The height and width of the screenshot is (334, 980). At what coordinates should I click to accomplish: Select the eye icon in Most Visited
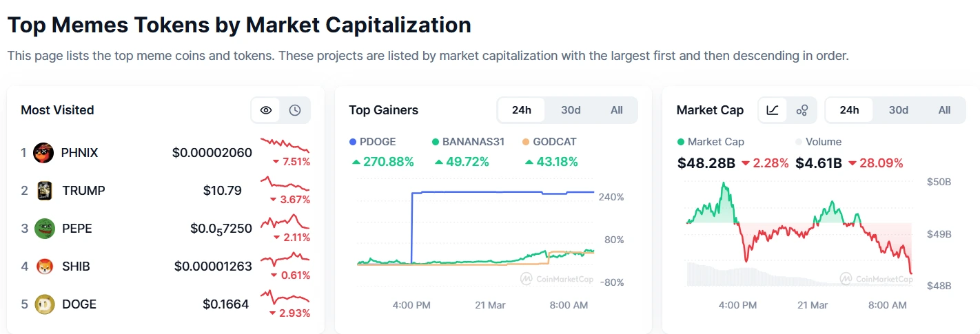pyautogui.click(x=266, y=110)
